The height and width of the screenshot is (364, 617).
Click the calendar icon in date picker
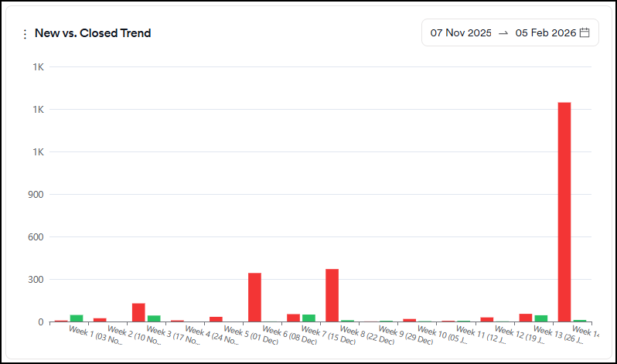coord(585,32)
